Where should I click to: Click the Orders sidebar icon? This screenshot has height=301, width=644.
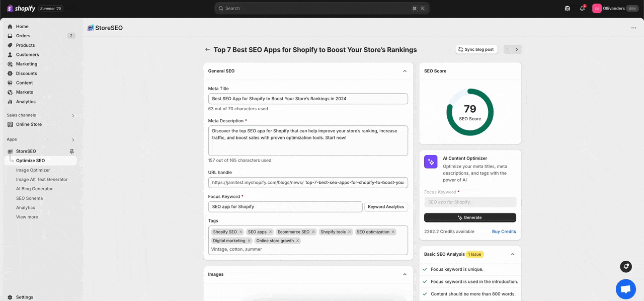coord(10,36)
